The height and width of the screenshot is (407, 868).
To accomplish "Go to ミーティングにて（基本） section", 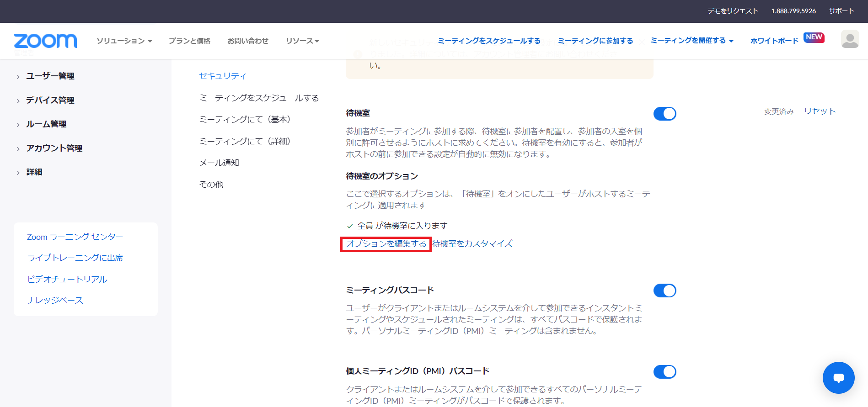I will pyautogui.click(x=245, y=119).
